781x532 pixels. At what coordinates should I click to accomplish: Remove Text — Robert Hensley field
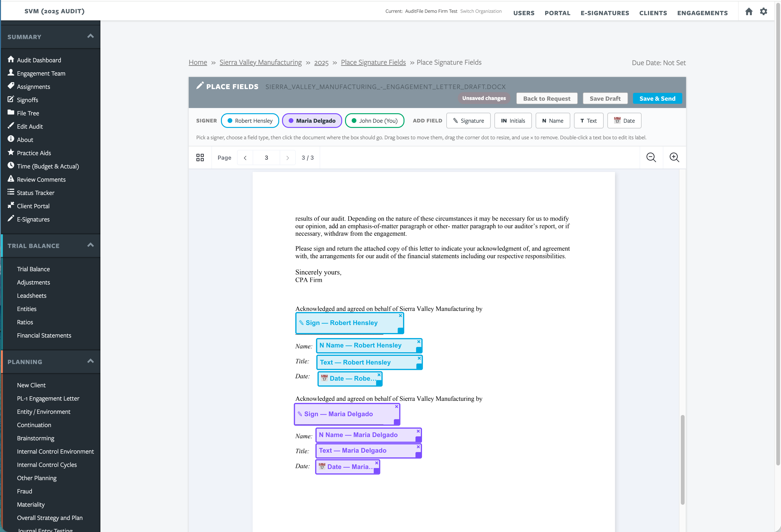[419, 358]
